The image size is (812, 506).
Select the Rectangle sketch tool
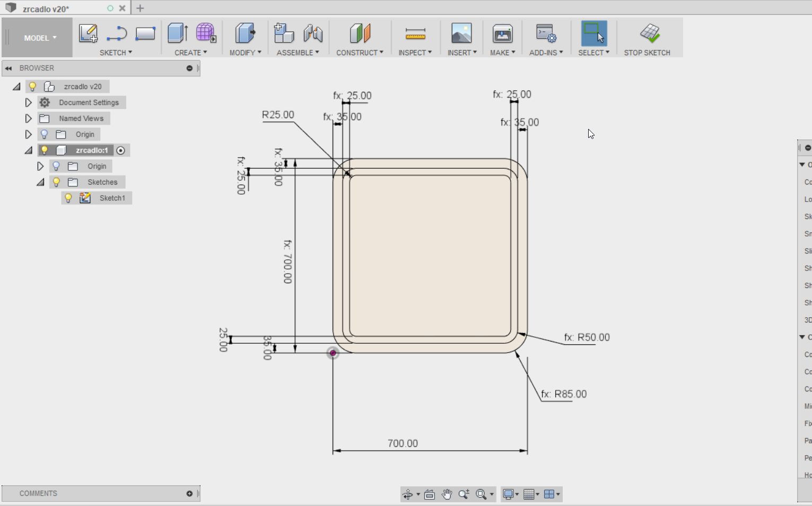[145, 33]
